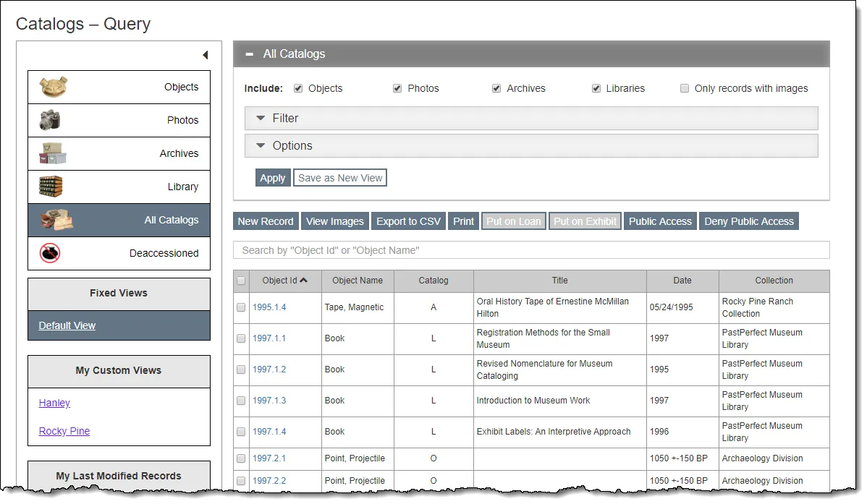This screenshot has height=504, width=867.
Task: Check the row for record 1997.1.3
Action: tap(241, 401)
